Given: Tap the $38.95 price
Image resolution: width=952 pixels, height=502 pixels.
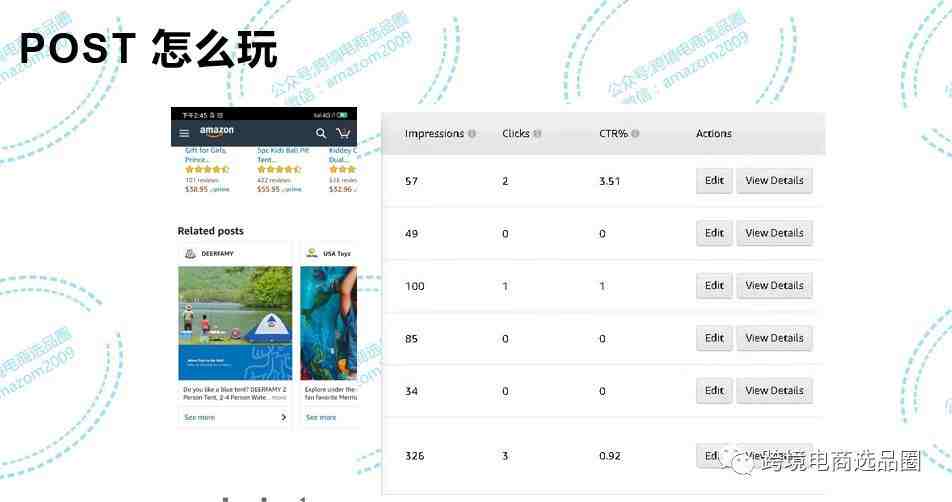Looking at the screenshot, I should pyautogui.click(x=197, y=189).
